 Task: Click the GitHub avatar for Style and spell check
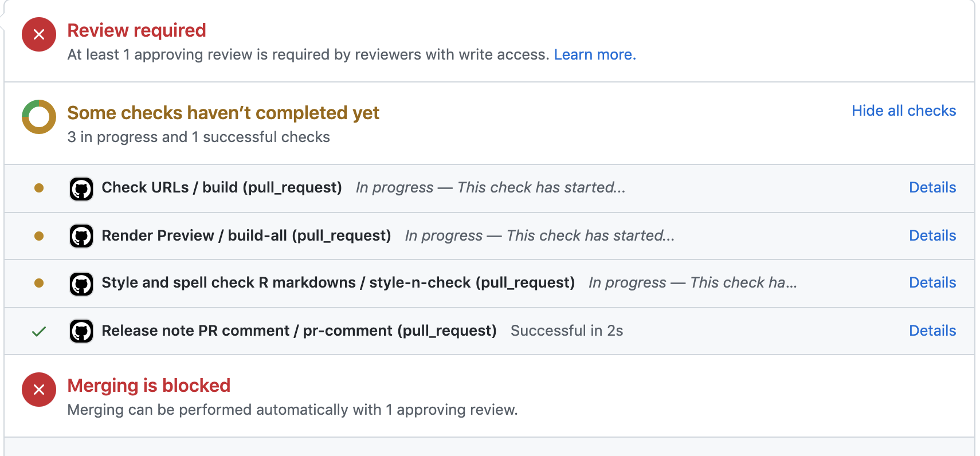81,284
